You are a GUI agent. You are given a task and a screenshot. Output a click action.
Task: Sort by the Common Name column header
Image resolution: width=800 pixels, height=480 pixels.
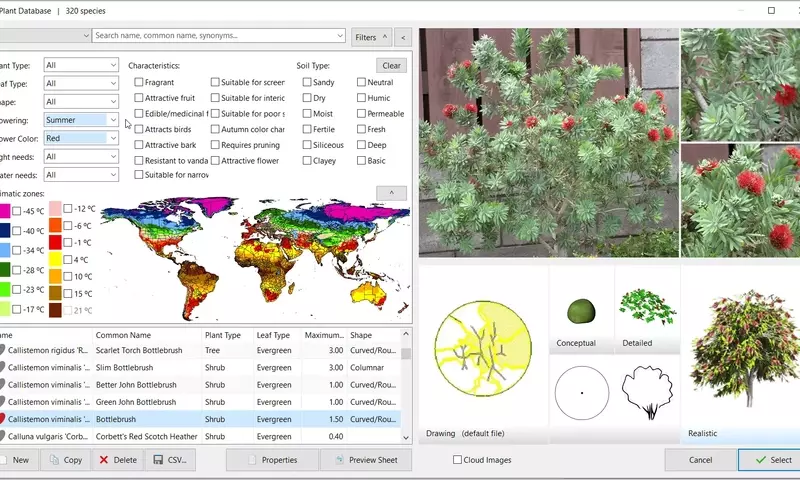coord(147,335)
